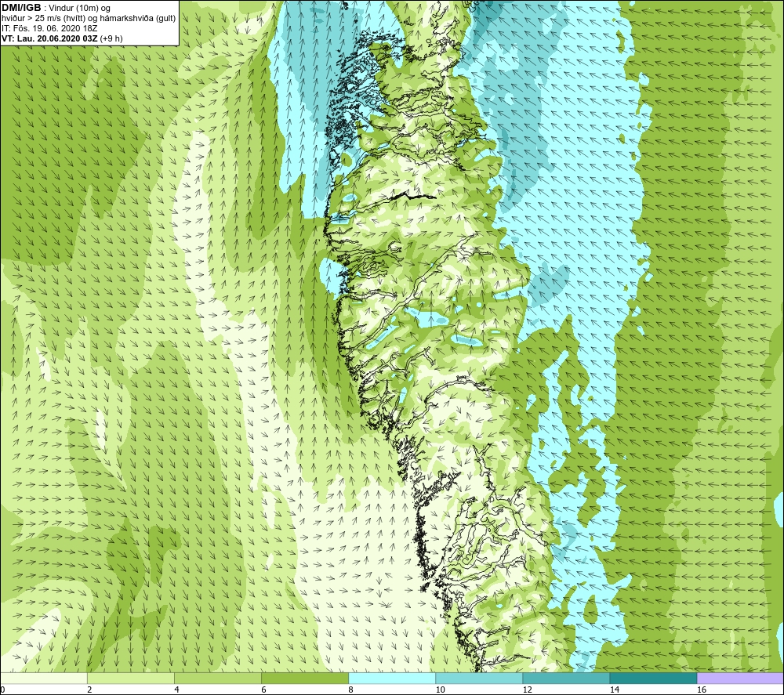The height and width of the screenshot is (695, 784).
Task: Click the "hámarkshviða (gult)" text
Action: 138,19
